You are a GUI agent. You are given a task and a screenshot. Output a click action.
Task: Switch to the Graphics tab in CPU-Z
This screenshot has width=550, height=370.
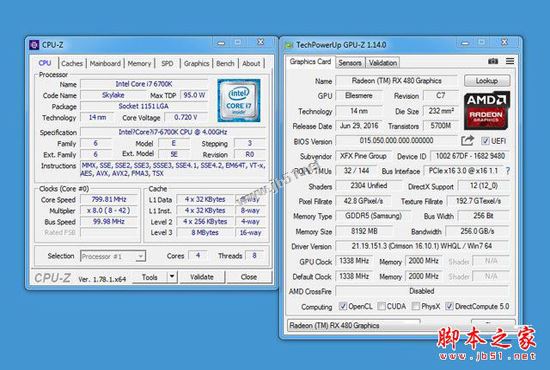[x=196, y=63]
